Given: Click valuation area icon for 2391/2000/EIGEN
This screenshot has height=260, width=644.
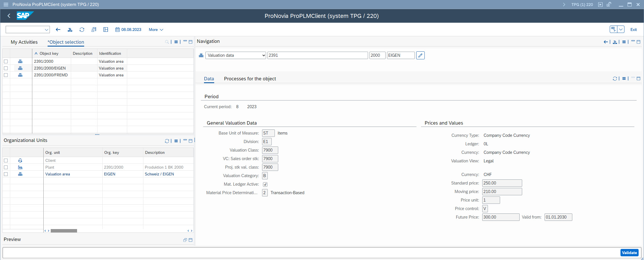Looking at the screenshot, I should [x=20, y=68].
